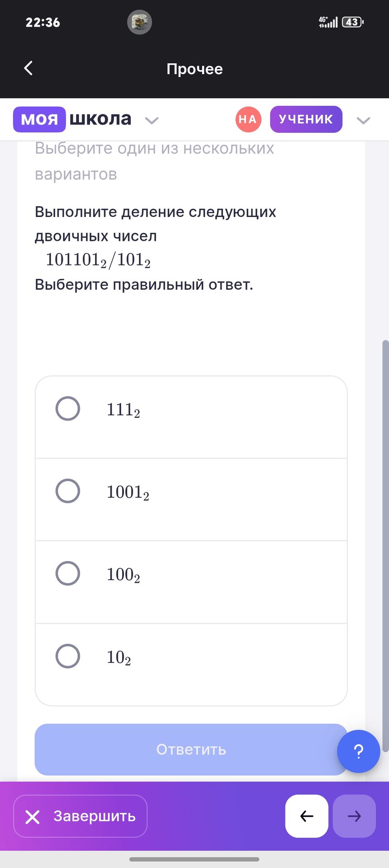This screenshot has width=389, height=868.
Task: Expand the dropdown next to Моя школа
Action: pos(152,120)
